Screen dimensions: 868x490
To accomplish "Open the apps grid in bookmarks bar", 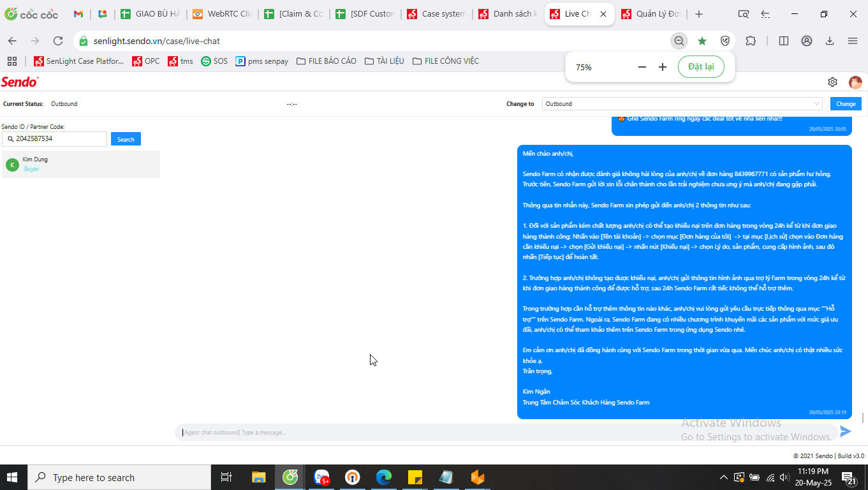I will click(x=11, y=61).
